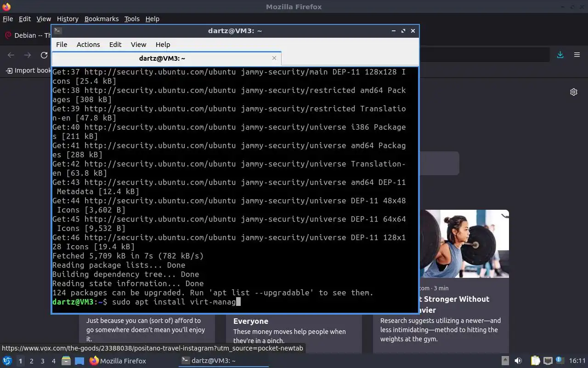Click the Firefox forward arrow button

[x=28, y=55]
